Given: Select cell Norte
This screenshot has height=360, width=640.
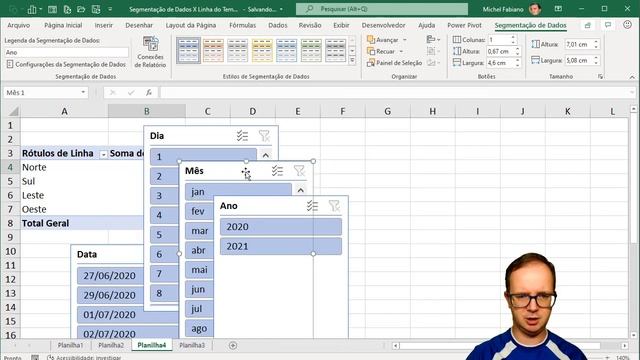Looking at the screenshot, I should point(64,167).
